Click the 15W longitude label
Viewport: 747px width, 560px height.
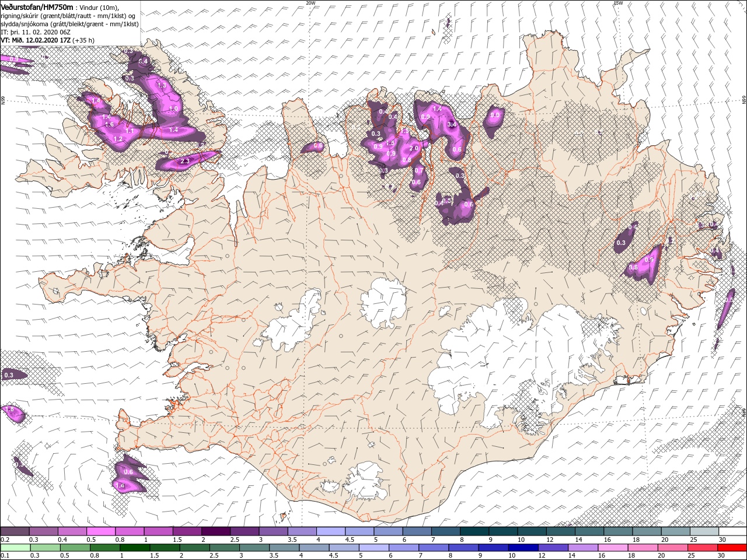[619, 3]
